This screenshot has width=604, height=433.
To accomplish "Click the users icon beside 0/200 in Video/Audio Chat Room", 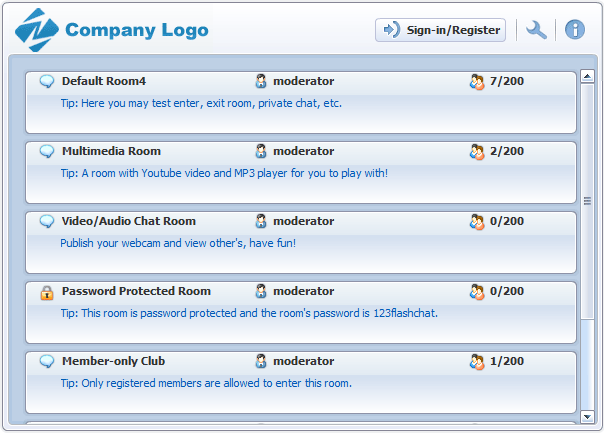I will coord(476,221).
